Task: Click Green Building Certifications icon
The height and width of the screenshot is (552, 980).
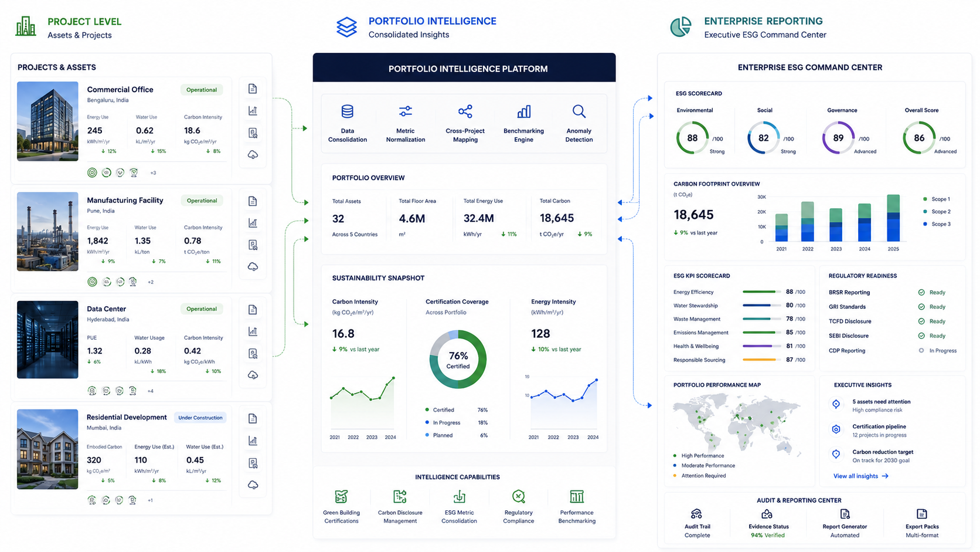Action: 341,497
